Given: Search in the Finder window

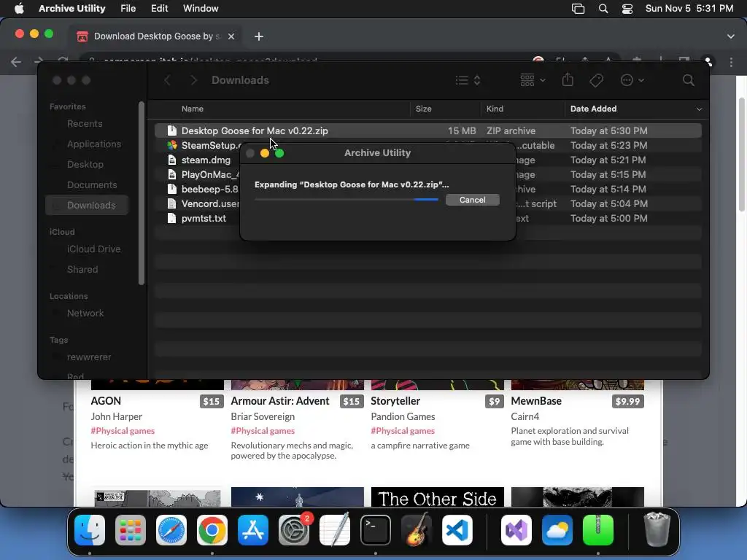Looking at the screenshot, I should 688,80.
